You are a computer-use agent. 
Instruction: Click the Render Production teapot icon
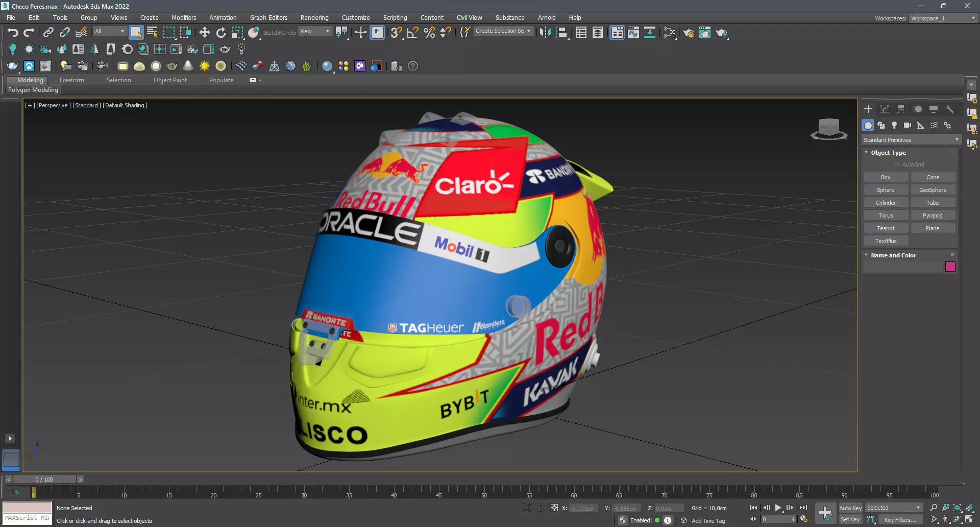(x=722, y=33)
